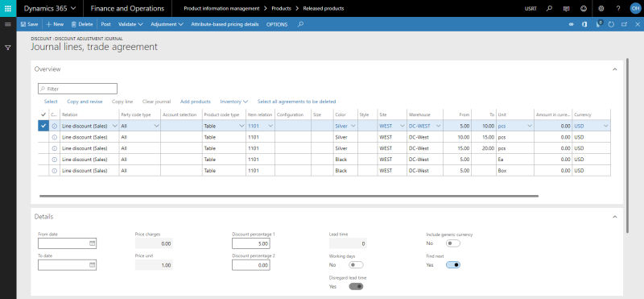This screenshot has height=299, width=644.
Task: Toggle the Working days switch
Action: click(356, 265)
